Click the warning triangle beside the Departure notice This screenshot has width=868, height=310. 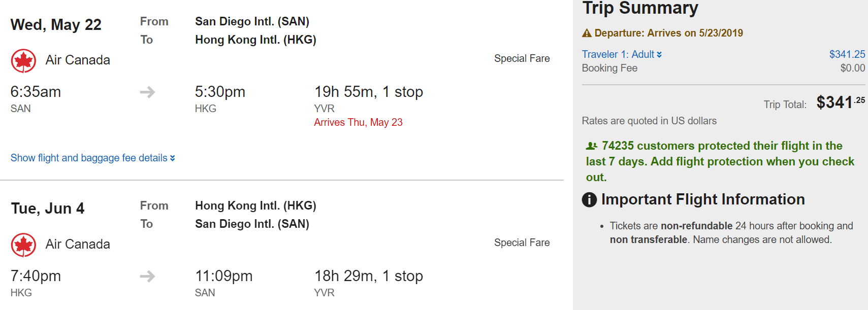(x=587, y=33)
